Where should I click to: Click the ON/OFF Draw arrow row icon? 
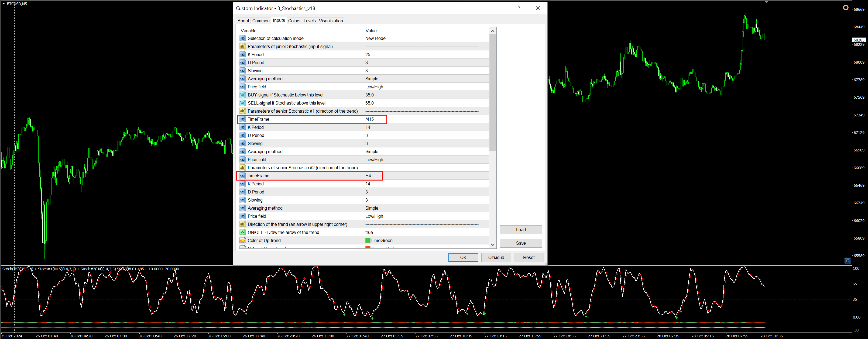(242, 232)
